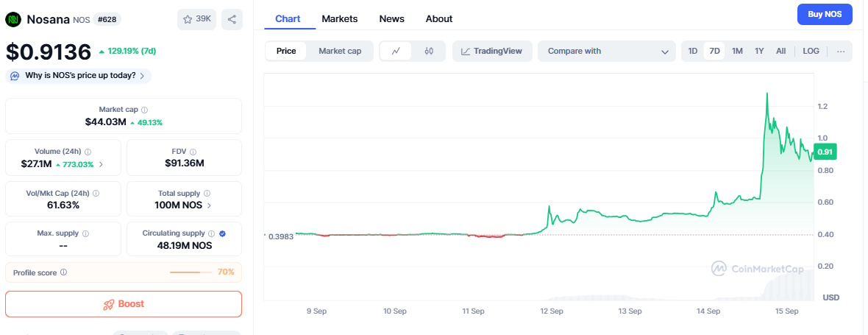
Task: Add Nosana to watchlist with star button
Action: (197, 19)
